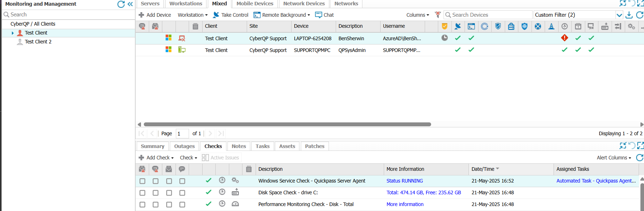Click the green workstation icon in SUPPORTQPMPC row
This screenshot has width=644, height=211.
click(x=182, y=50)
